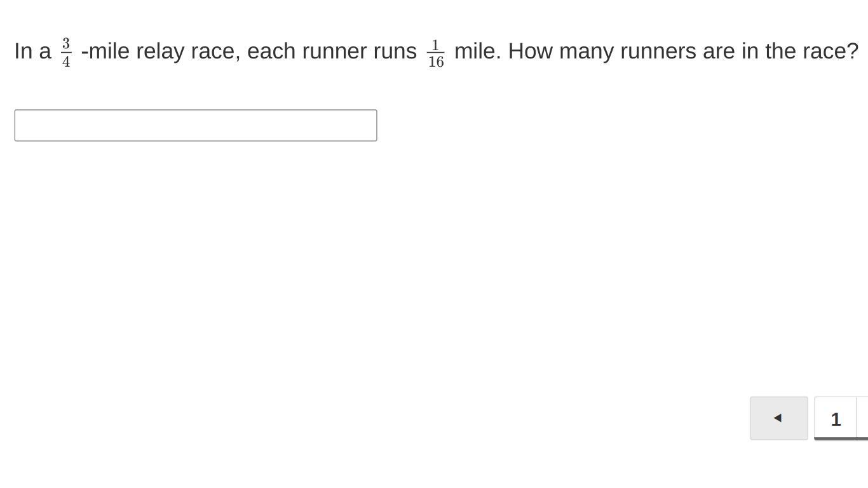Click the 1/16 fraction in the question

click(x=436, y=54)
